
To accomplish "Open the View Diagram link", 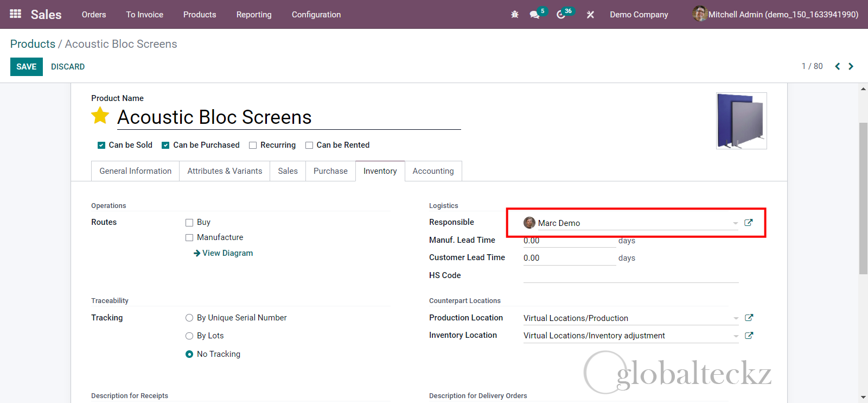I will (x=227, y=253).
